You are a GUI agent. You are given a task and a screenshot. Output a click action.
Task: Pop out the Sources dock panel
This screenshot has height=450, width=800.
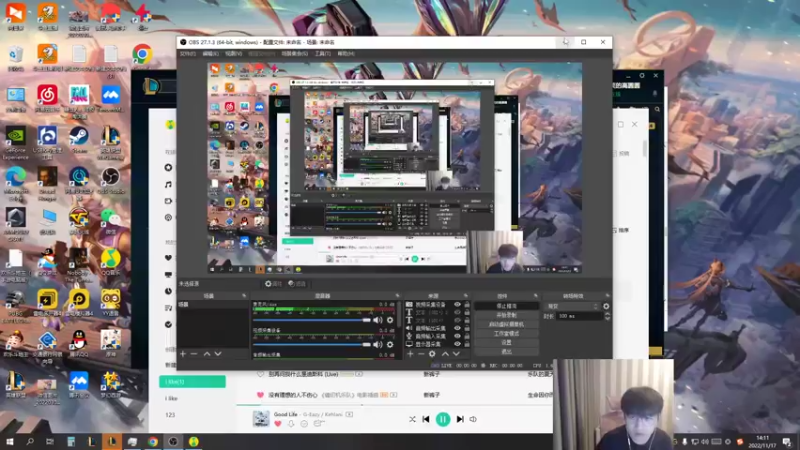[x=466, y=296]
